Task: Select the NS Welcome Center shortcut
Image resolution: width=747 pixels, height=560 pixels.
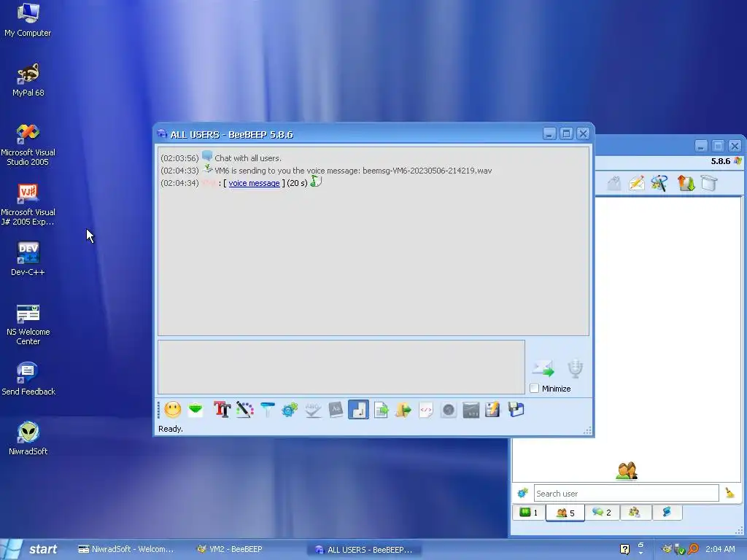Action: (x=28, y=324)
